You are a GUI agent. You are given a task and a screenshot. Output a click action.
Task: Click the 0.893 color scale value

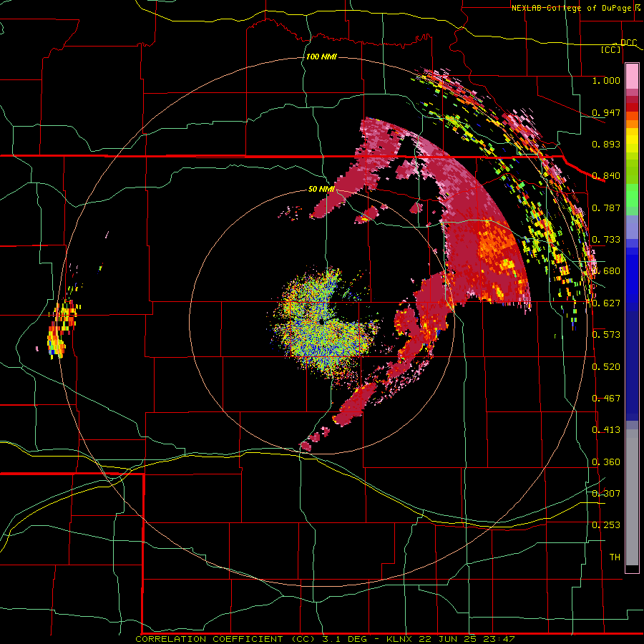(606, 144)
